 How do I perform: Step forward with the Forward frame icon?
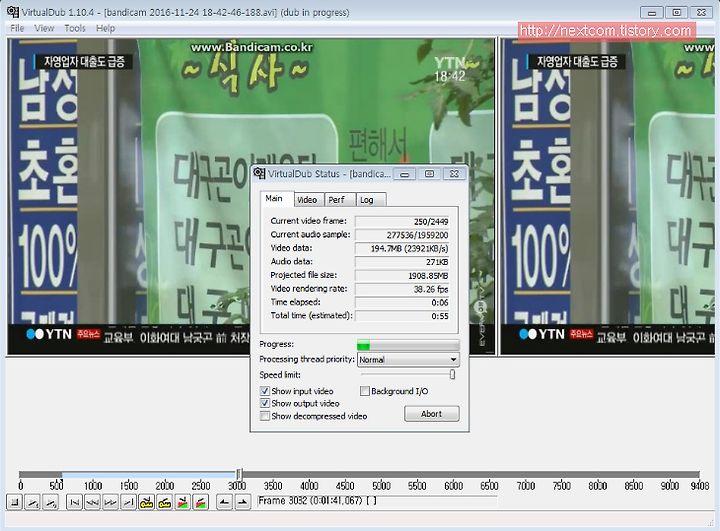coord(110,503)
